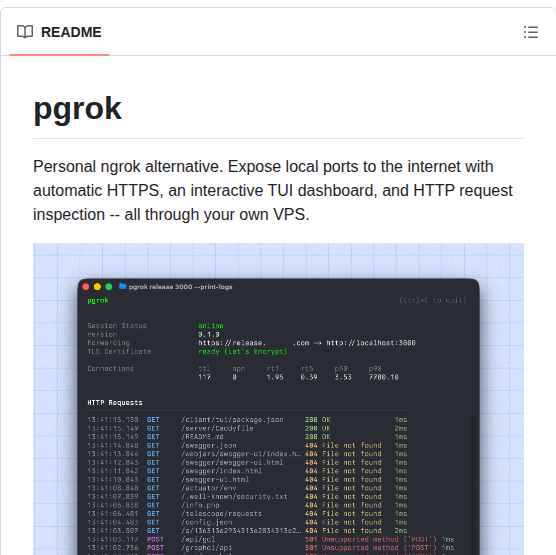556x555 pixels.
Task: Click the green maximize dot in terminal image
Action: point(109,287)
